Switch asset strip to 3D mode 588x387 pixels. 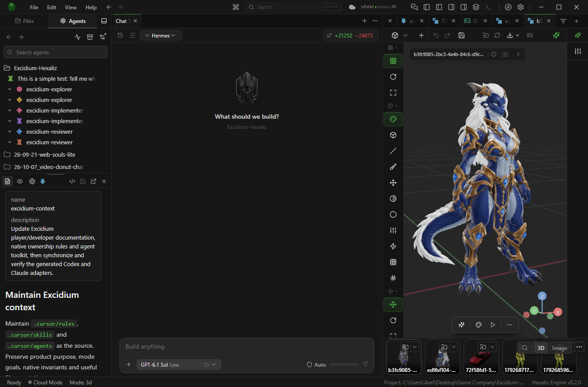541,348
